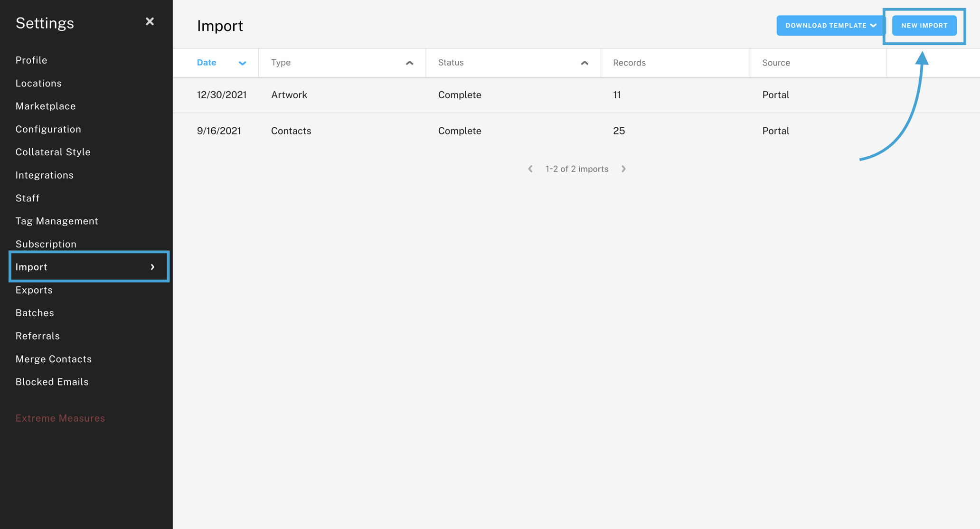The height and width of the screenshot is (529, 980).
Task: Click the next page arrow below the table
Action: (x=623, y=169)
